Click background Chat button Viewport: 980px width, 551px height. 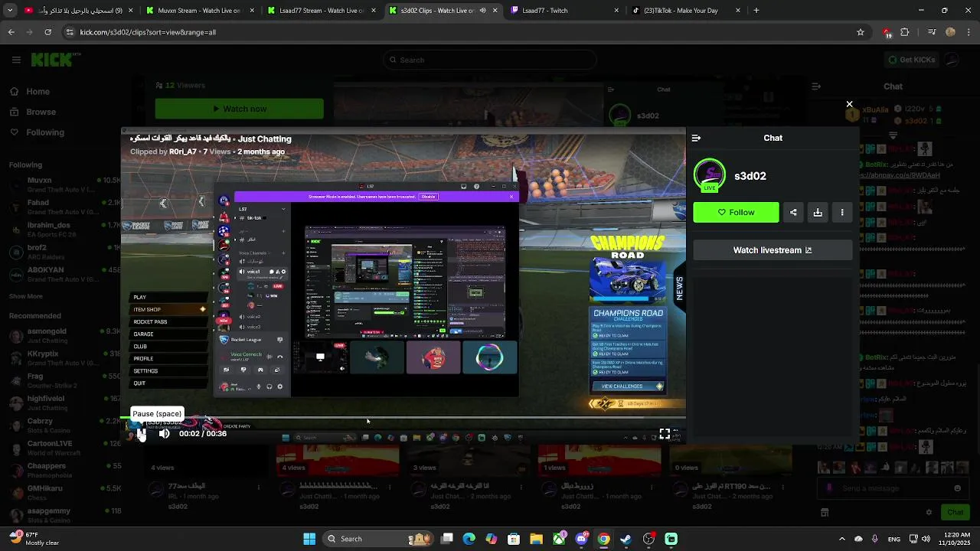pyautogui.click(x=955, y=512)
